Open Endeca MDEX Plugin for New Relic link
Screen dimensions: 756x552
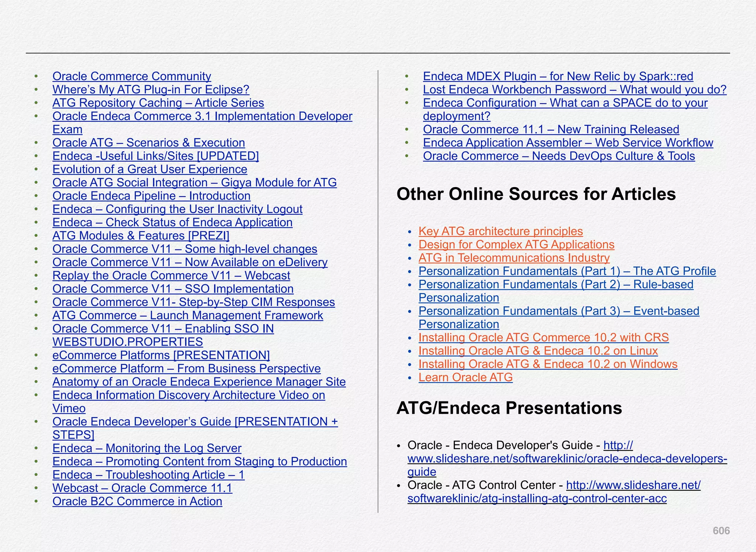point(558,76)
